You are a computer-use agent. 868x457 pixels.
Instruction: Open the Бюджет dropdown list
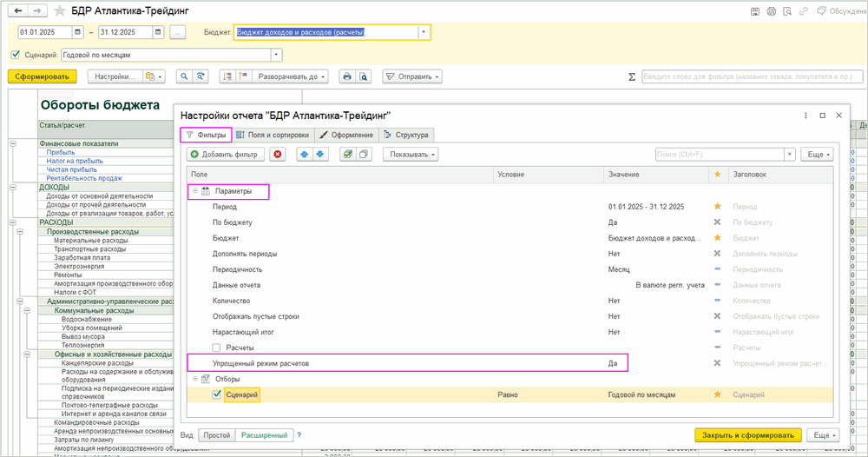424,32
